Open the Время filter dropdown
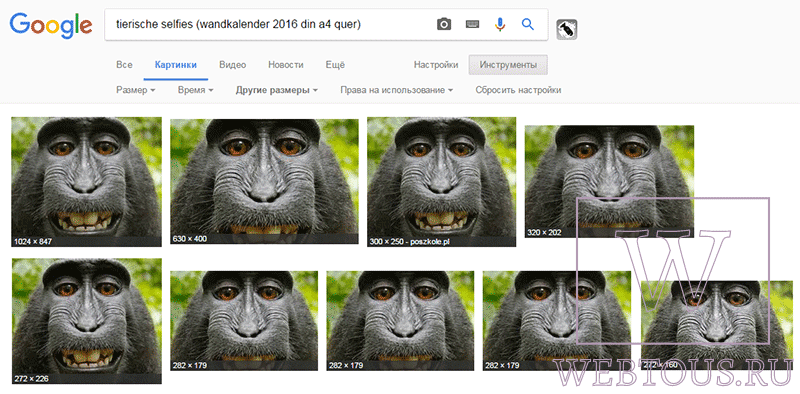 (195, 90)
